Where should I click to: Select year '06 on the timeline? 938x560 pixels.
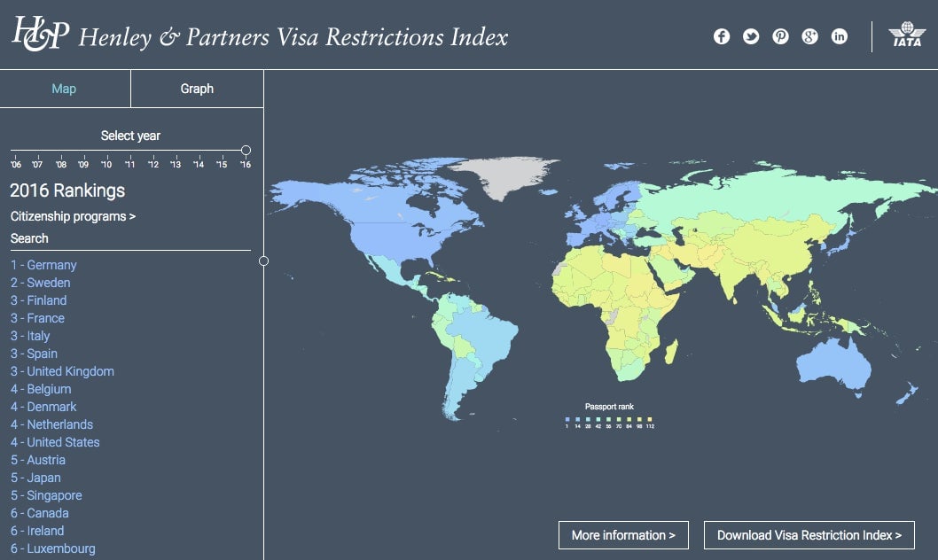tap(16, 164)
